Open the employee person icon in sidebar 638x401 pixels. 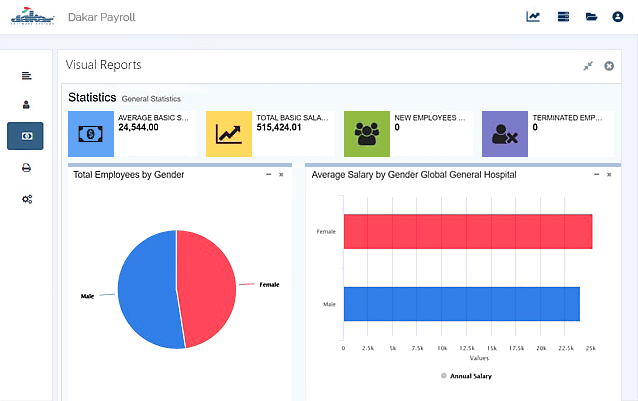point(26,105)
